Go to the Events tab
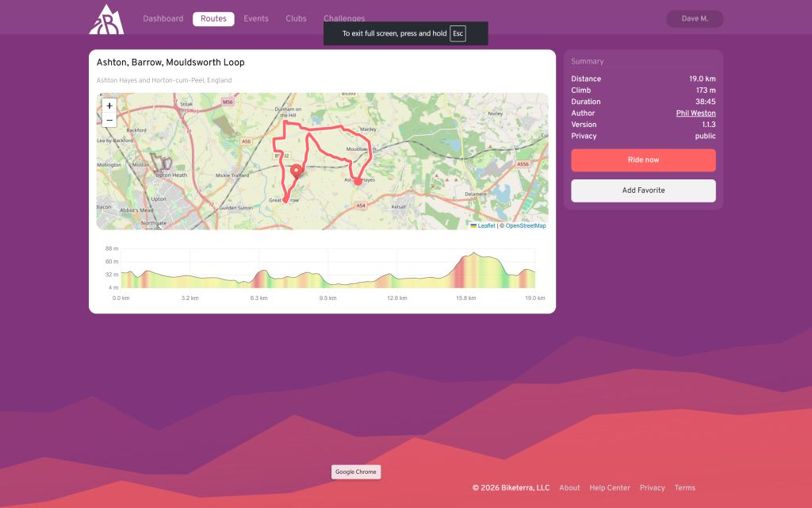 click(x=255, y=19)
